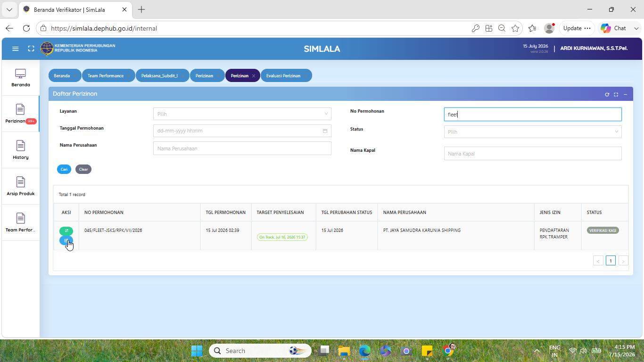Open the Beranda sidebar icon
Screen dimensions: 644x362
coord(20,78)
